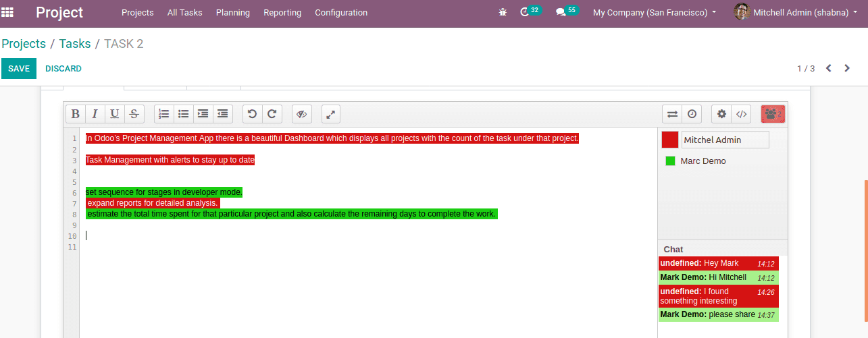The width and height of the screenshot is (868, 338).
Task: Open the timeslider clock icon
Action: 692,114
